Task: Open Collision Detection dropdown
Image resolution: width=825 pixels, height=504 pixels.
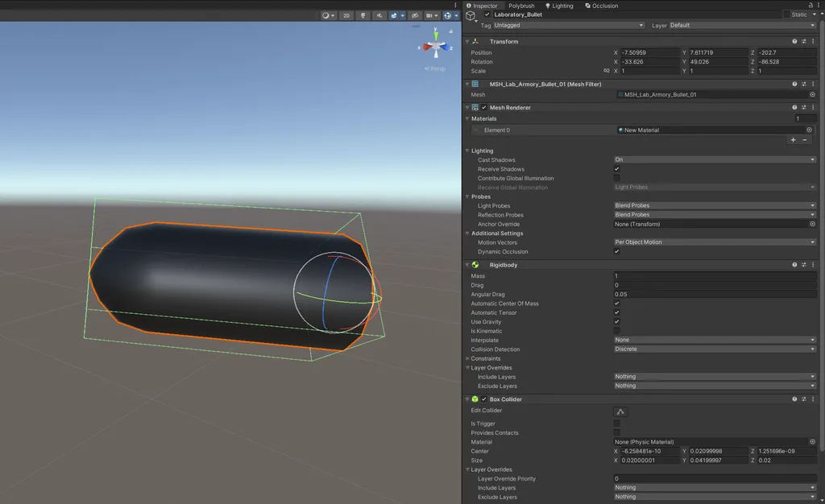Action: 715,349
